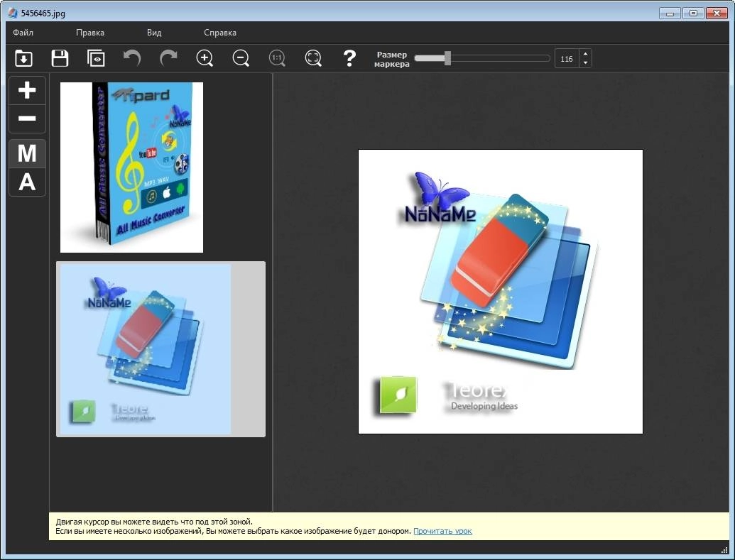Image resolution: width=735 pixels, height=560 pixels.
Task: Click the zoom out magnifier icon
Action: [x=241, y=59]
